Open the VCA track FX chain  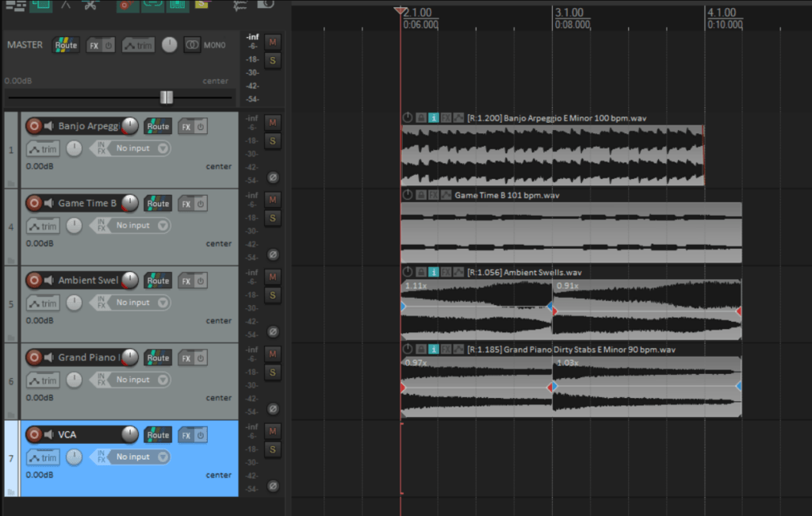pyautogui.click(x=186, y=435)
